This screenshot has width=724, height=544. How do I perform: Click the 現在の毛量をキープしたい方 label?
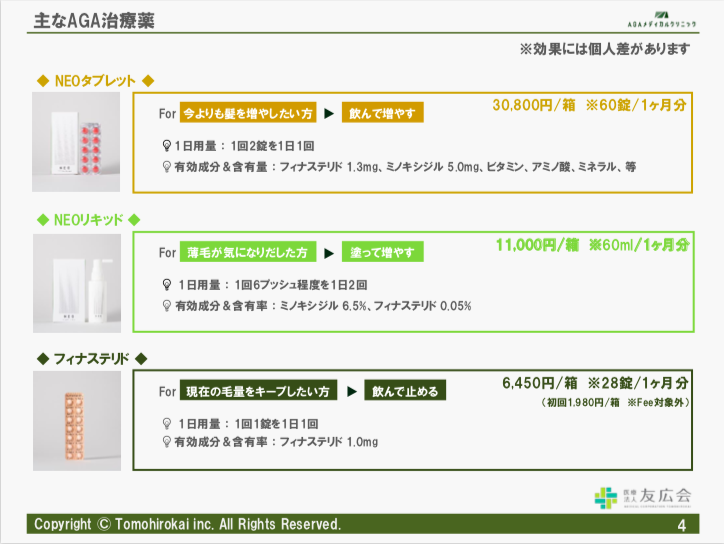coord(258,391)
